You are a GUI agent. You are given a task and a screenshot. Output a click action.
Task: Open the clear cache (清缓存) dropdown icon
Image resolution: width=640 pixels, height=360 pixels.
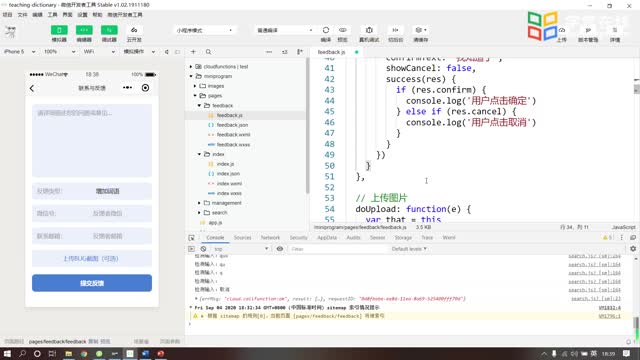coord(420,30)
